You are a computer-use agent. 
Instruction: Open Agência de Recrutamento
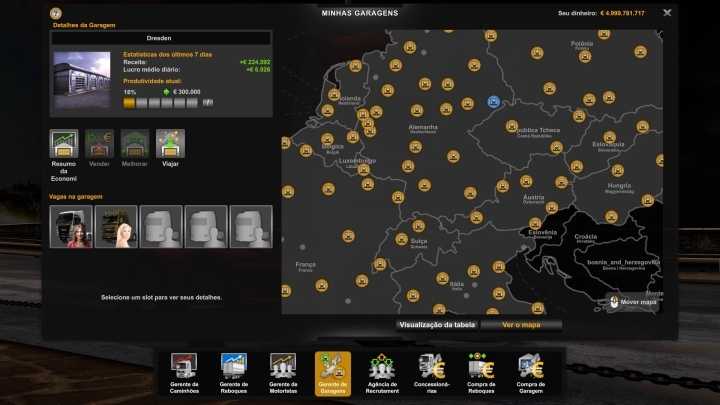point(382,373)
